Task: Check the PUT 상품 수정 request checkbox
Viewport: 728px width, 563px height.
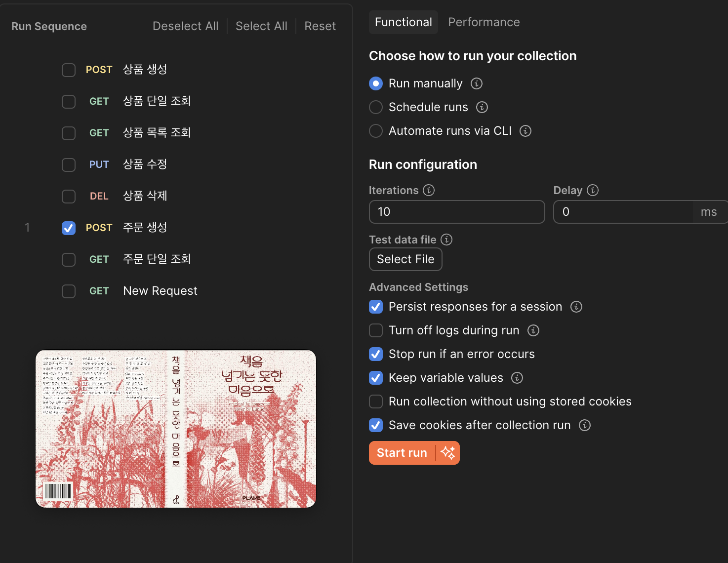Action: pos(69,165)
